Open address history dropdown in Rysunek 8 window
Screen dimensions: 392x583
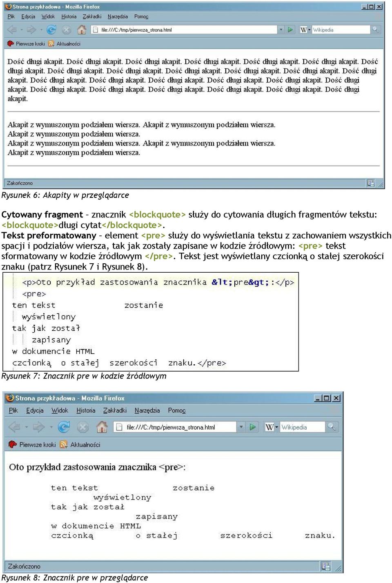point(241,427)
